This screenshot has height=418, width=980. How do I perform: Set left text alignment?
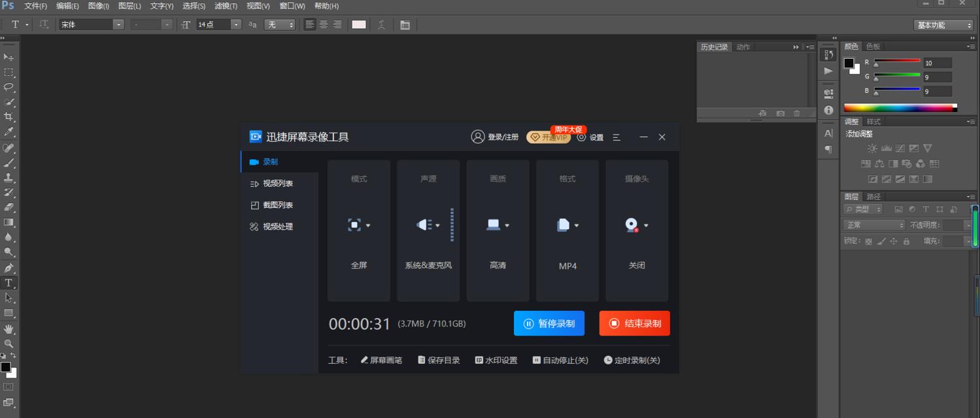[x=310, y=24]
